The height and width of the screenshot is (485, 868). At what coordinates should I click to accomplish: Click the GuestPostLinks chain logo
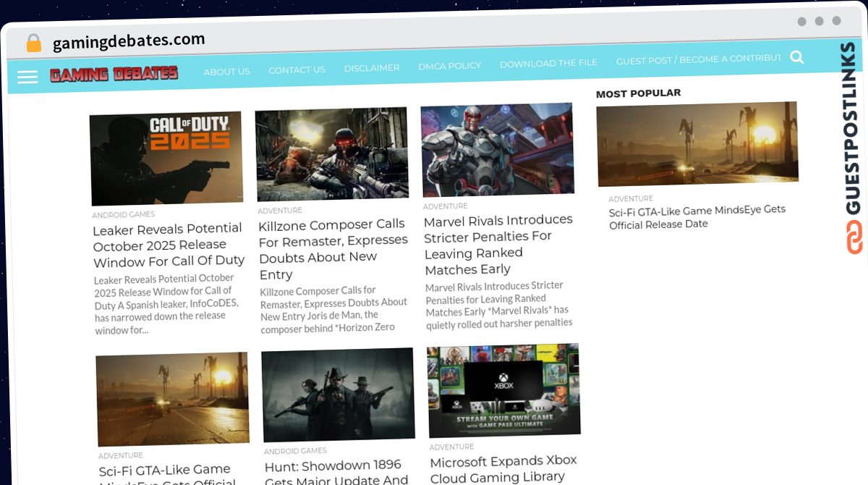pyautogui.click(x=854, y=237)
